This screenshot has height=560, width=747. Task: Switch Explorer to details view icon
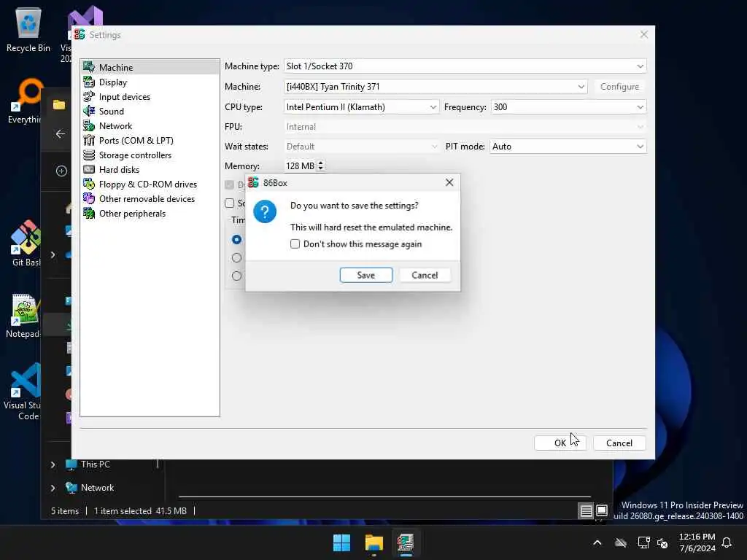pyautogui.click(x=586, y=511)
